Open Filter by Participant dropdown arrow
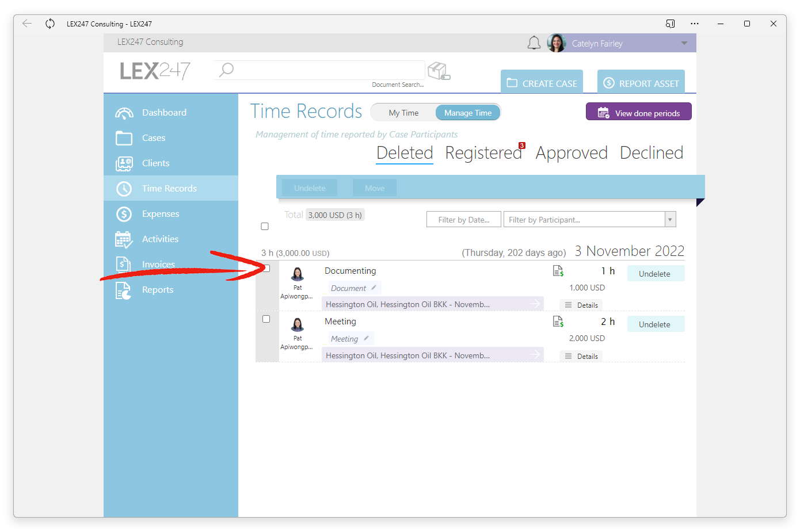This screenshot has height=532, width=800. (670, 220)
